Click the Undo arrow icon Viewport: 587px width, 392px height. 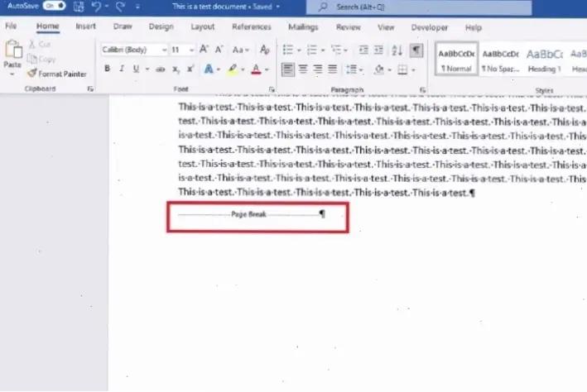(96, 7)
